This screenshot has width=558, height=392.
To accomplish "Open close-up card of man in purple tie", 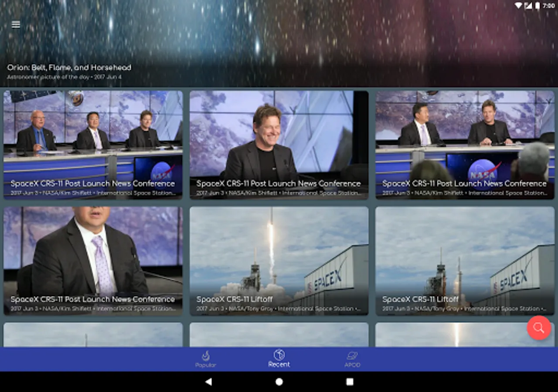I will pyautogui.click(x=93, y=261).
